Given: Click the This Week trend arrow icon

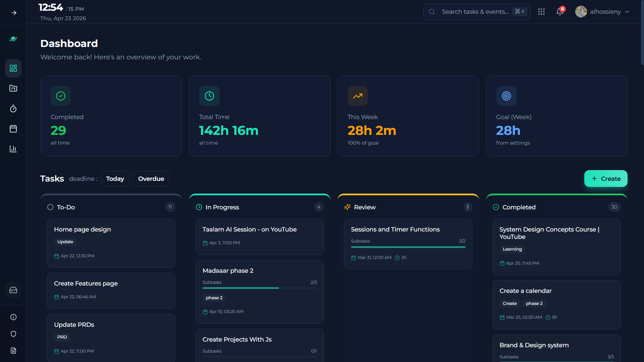Looking at the screenshot, I should pos(358,96).
